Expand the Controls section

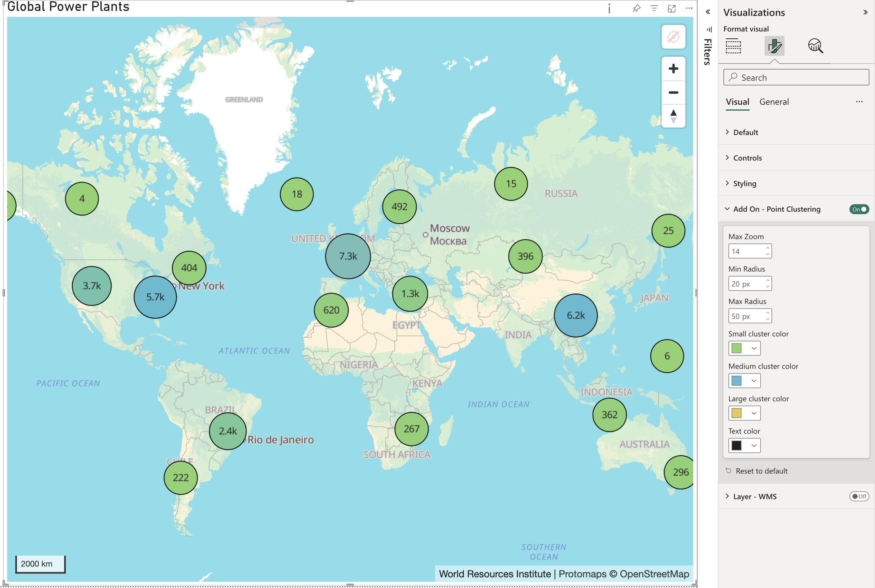747,158
